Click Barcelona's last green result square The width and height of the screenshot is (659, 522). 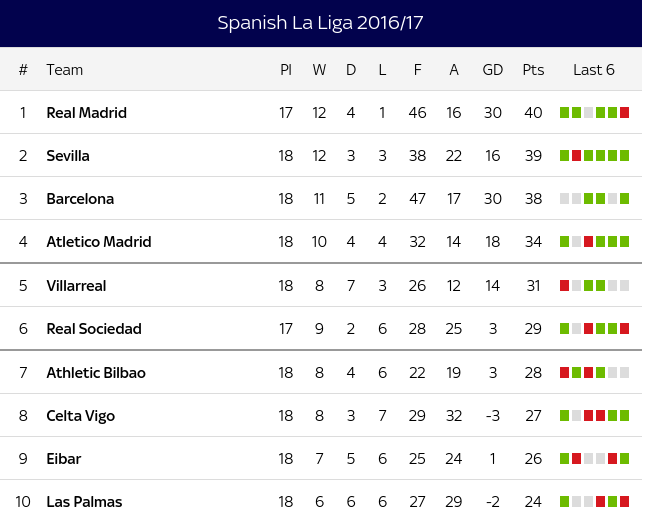coord(625,199)
